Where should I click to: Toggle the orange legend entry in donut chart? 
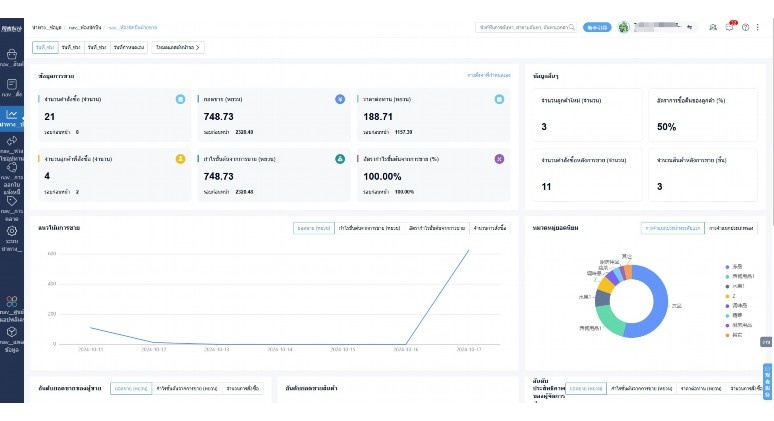click(x=734, y=335)
